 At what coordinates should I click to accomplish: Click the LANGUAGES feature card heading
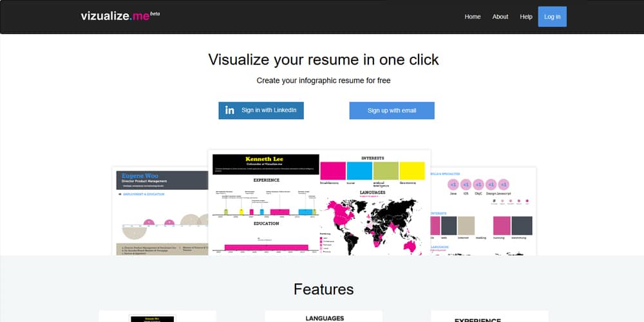(x=325, y=318)
